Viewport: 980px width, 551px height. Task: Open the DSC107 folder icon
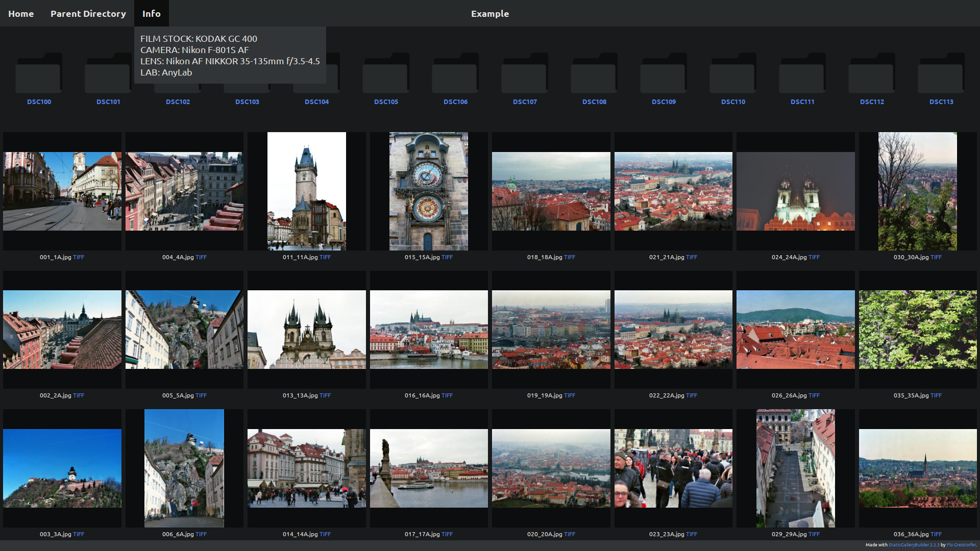pyautogui.click(x=525, y=74)
